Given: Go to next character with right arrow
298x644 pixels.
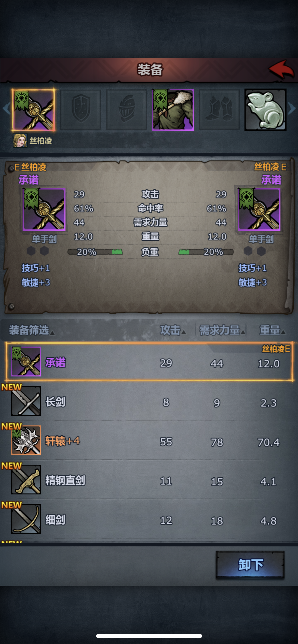Looking at the screenshot, I should (292, 109).
